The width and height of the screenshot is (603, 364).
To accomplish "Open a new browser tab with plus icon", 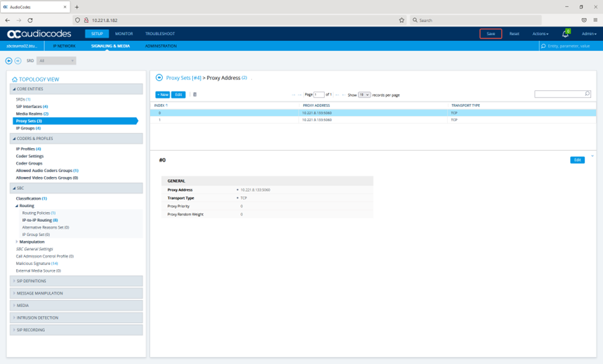I will coord(77,7).
